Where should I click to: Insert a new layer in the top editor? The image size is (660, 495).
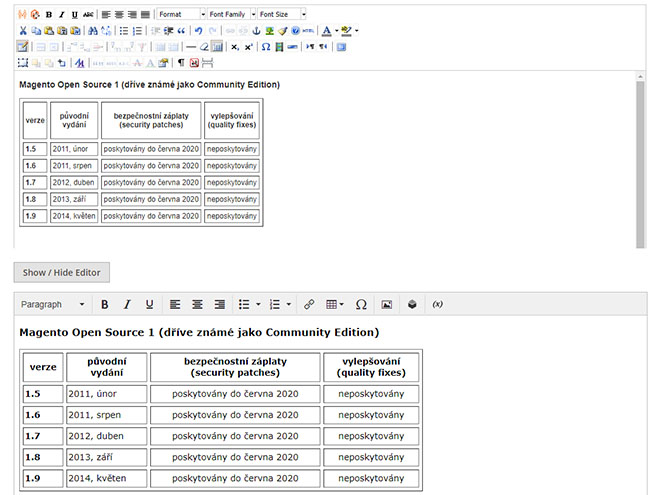point(23,63)
